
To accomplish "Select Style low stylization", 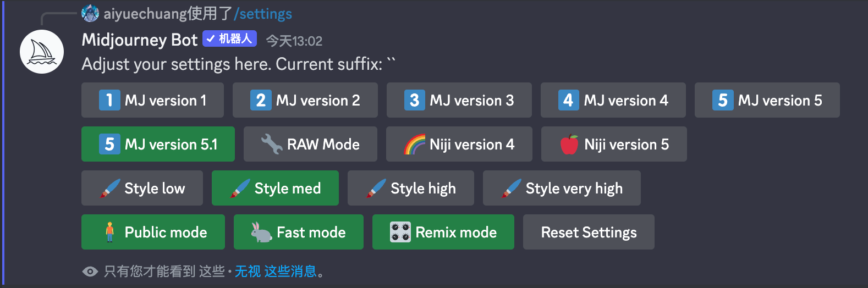I will coord(142,188).
